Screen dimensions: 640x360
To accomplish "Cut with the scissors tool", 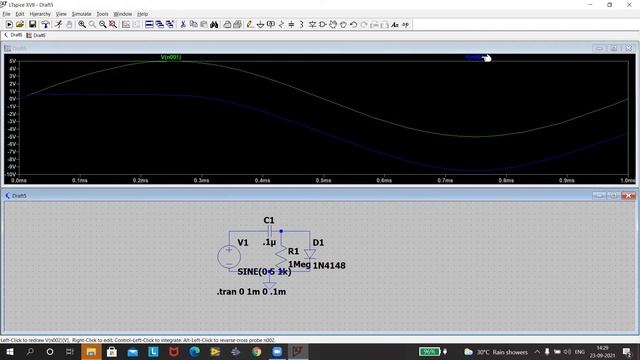I will 183,24.
